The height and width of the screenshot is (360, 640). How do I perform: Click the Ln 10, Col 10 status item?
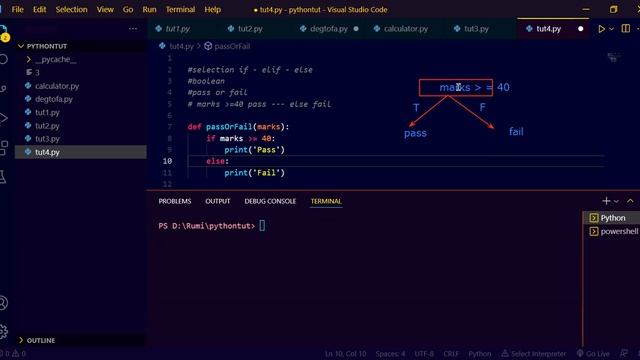coord(345,354)
